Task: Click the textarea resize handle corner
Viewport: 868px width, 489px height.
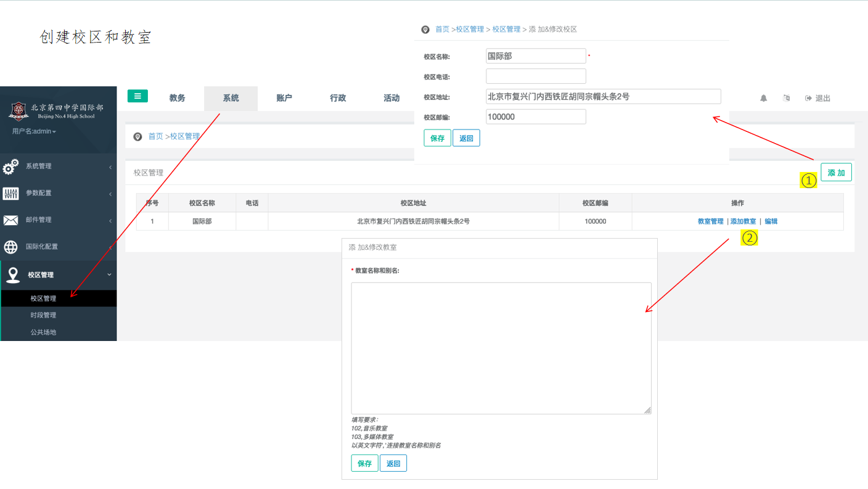Action: (648, 410)
